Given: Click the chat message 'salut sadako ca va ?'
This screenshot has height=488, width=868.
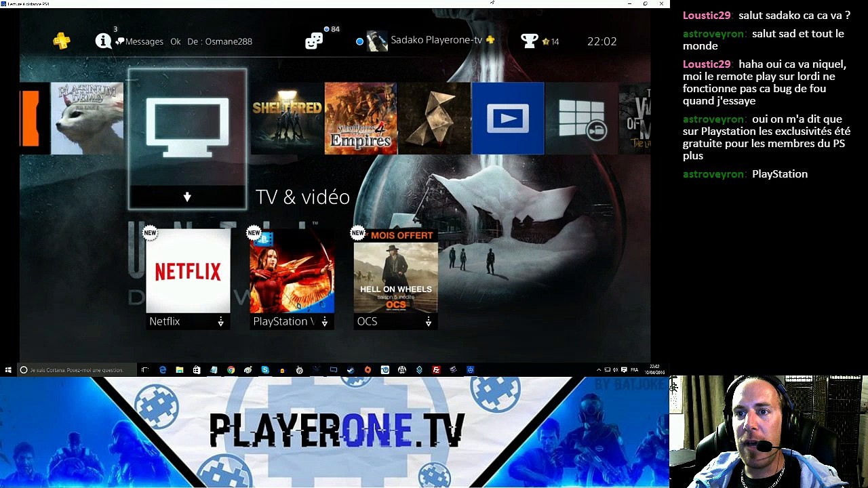Looking at the screenshot, I should click(794, 16).
